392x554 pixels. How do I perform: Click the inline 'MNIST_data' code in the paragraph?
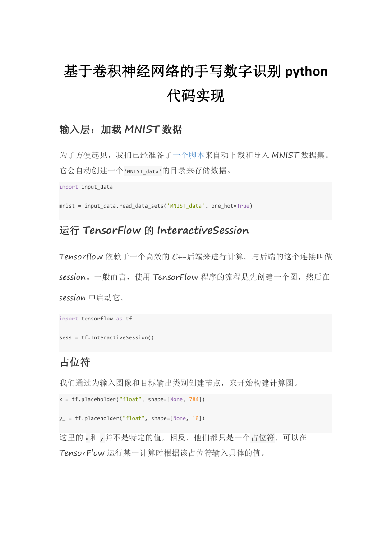point(143,171)
